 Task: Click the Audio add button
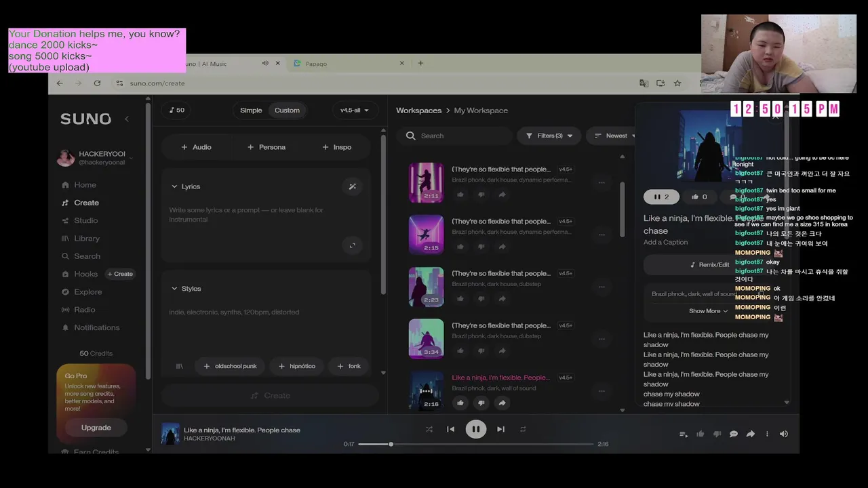[196, 147]
